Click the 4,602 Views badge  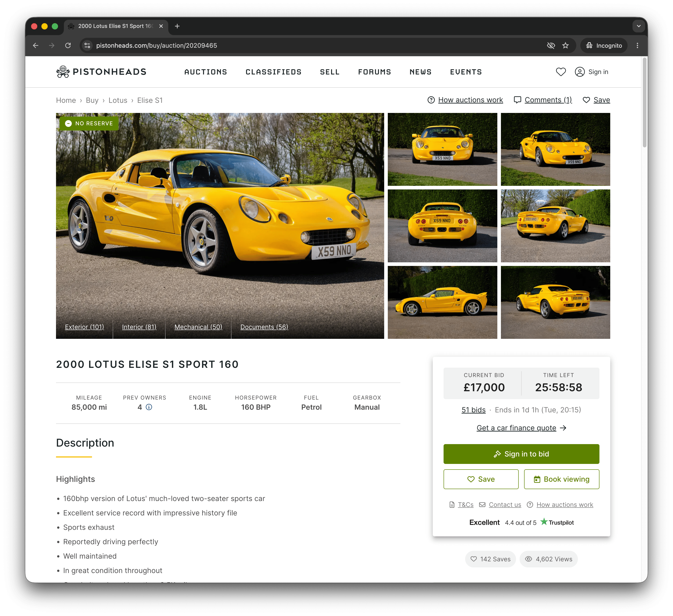(x=548, y=559)
